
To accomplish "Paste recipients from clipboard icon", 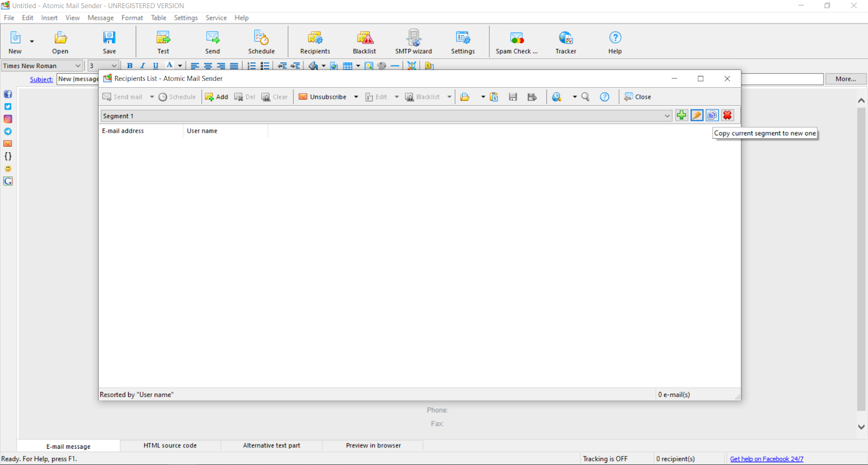I will pyautogui.click(x=494, y=97).
